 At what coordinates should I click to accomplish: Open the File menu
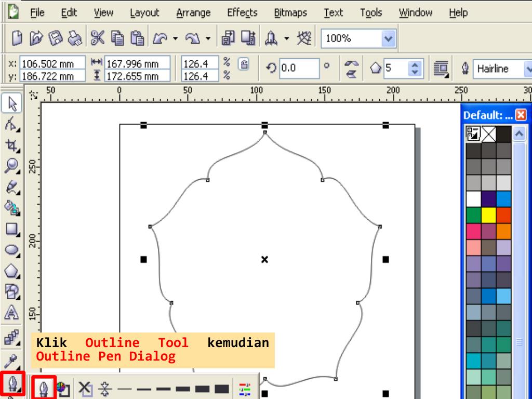(37, 13)
